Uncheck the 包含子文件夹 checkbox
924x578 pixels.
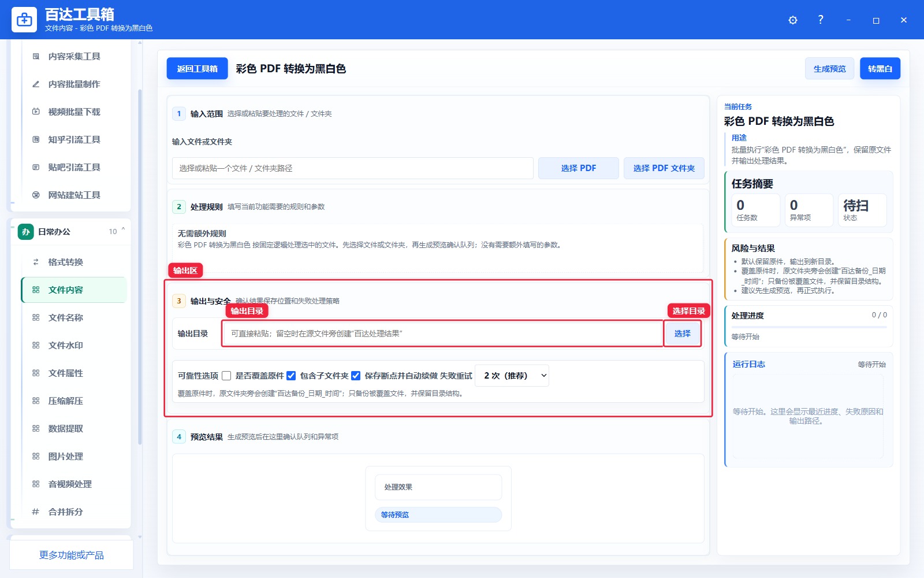pyautogui.click(x=291, y=376)
